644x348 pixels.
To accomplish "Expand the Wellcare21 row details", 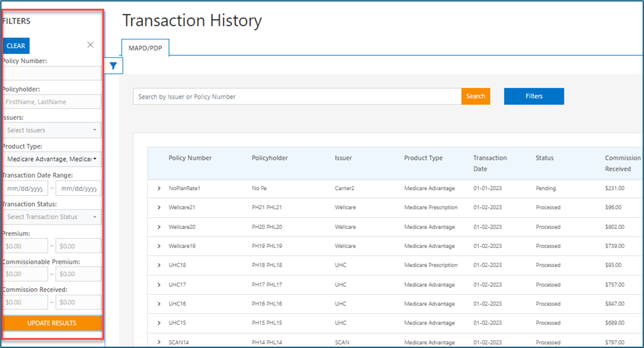I will tap(159, 208).
